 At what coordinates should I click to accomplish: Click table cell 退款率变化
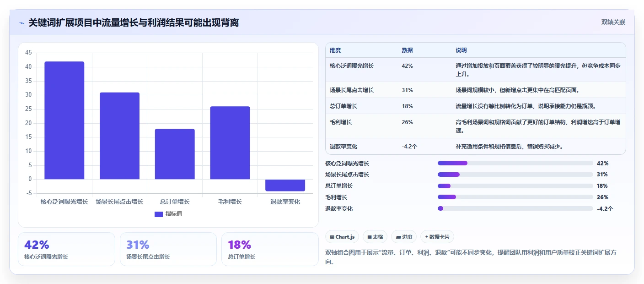click(x=343, y=147)
